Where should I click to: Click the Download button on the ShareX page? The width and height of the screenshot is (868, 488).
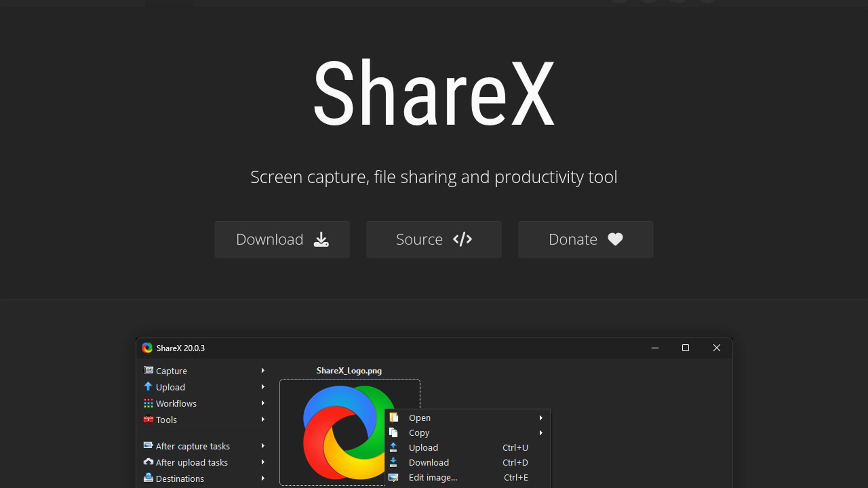click(282, 239)
